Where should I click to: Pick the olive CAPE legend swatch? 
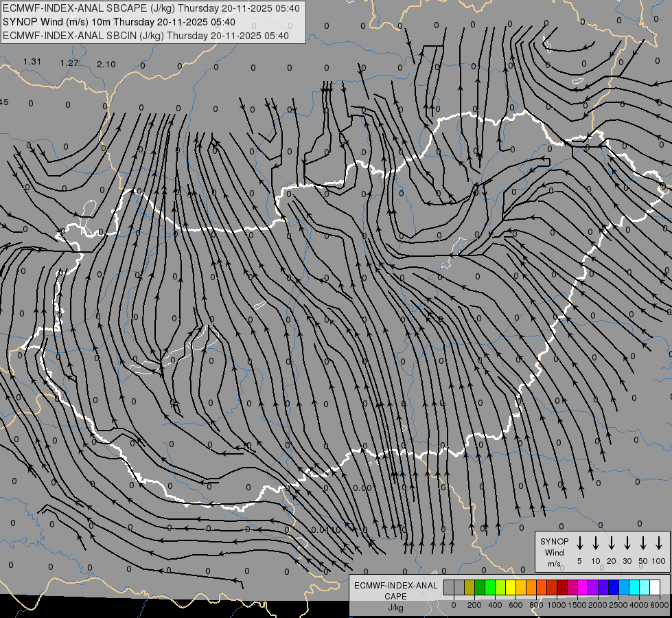click(470, 587)
